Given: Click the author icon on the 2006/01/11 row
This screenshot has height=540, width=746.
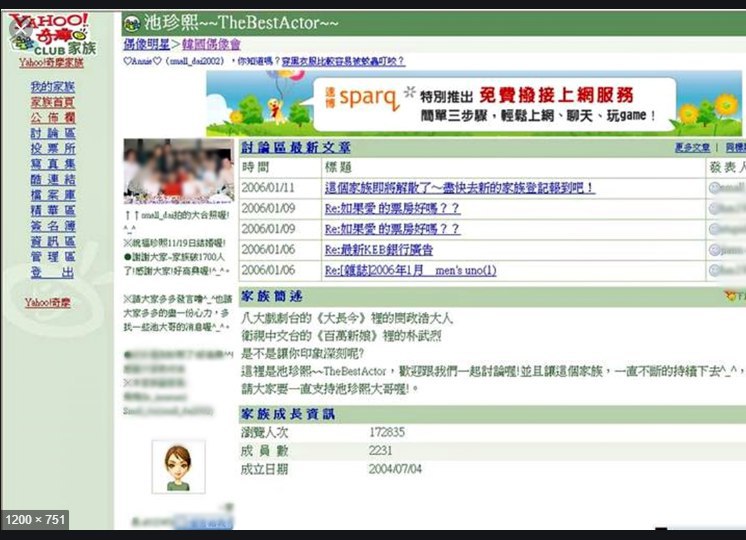Looking at the screenshot, I should [x=715, y=187].
